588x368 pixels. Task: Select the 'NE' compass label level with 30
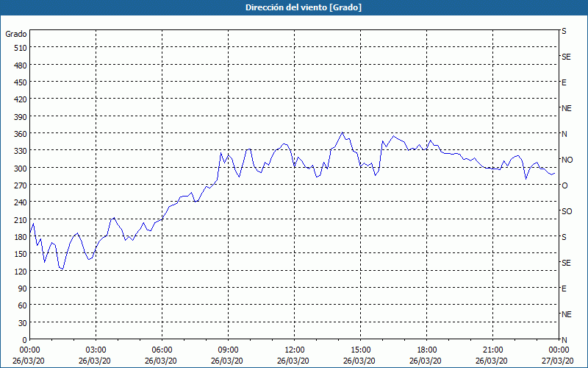click(x=566, y=314)
